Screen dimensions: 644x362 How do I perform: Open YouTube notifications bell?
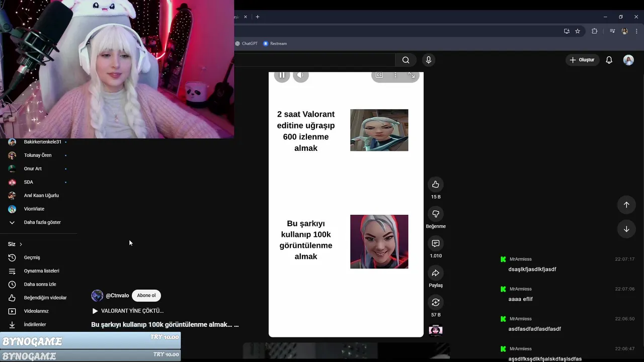click(609, 60)
